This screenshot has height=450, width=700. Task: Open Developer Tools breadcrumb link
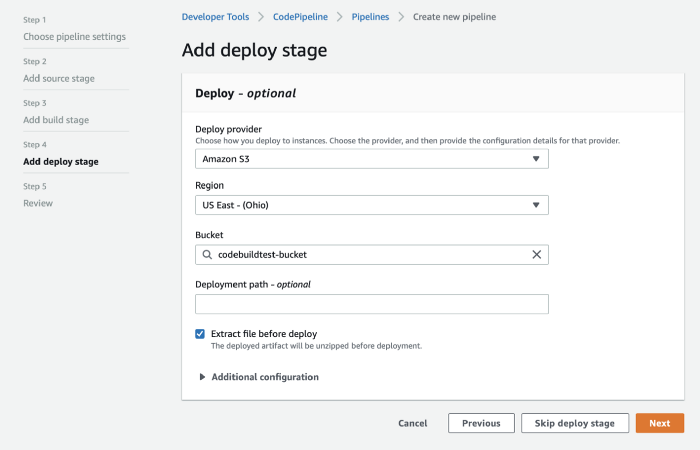(215, 17)
